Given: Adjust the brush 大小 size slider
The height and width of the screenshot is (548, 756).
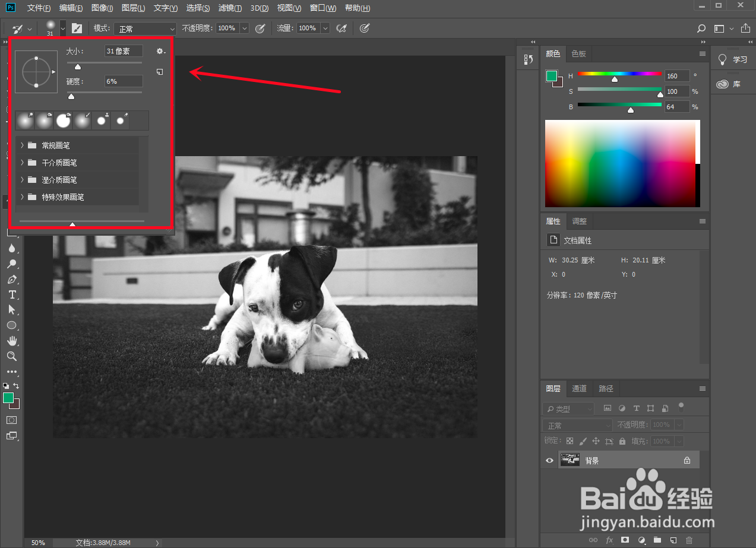Looking at the screenshot, I should pos(78,66).
